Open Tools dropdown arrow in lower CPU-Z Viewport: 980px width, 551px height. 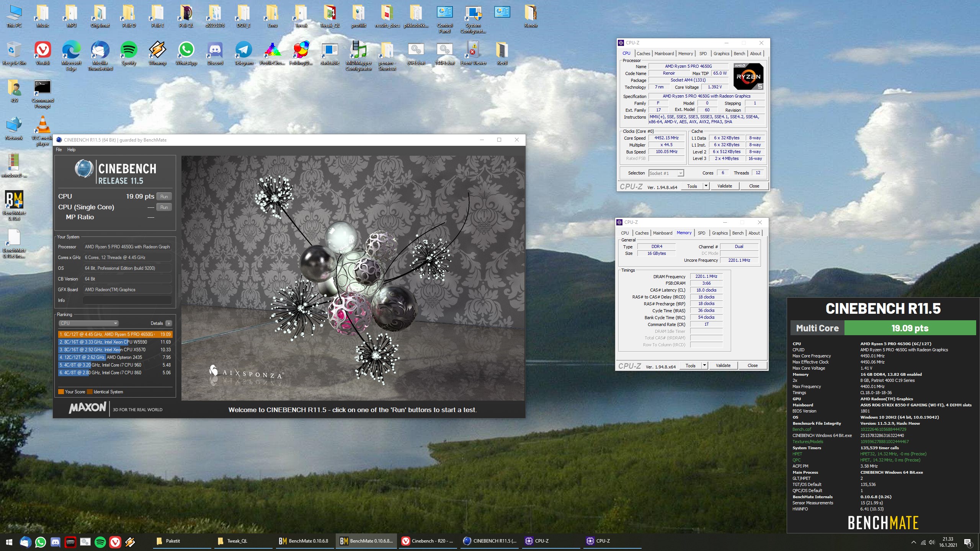[705, 365]
